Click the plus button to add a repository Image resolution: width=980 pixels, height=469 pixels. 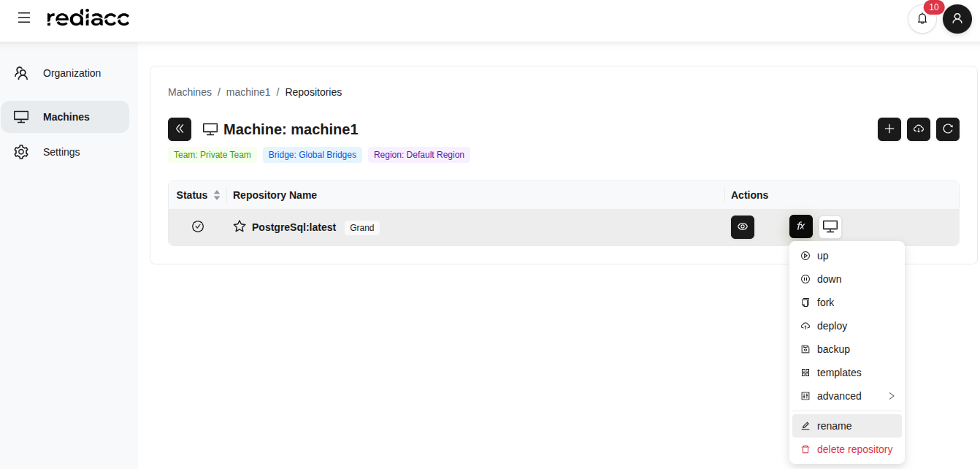889,129
